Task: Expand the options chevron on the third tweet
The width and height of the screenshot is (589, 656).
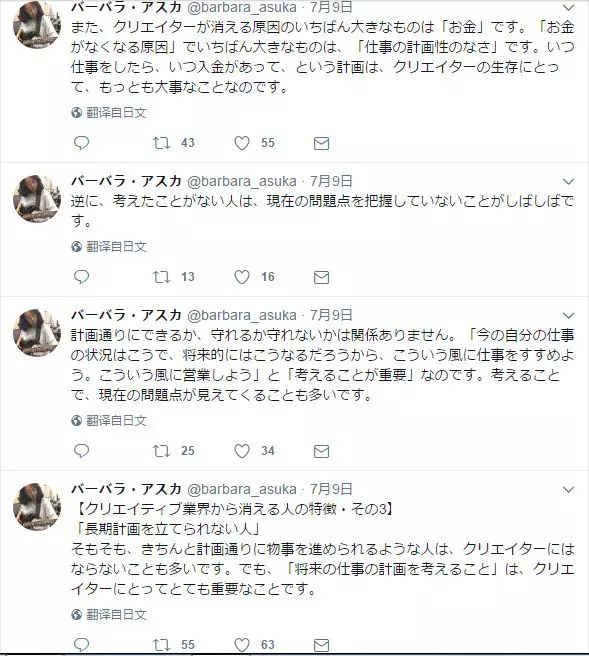Action: tap(568, 315)
